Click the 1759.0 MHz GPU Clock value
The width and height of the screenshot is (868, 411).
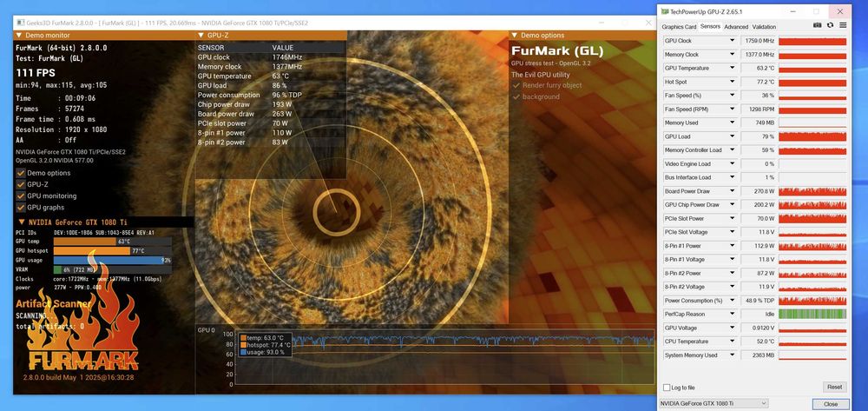click(x=758, y=41)
